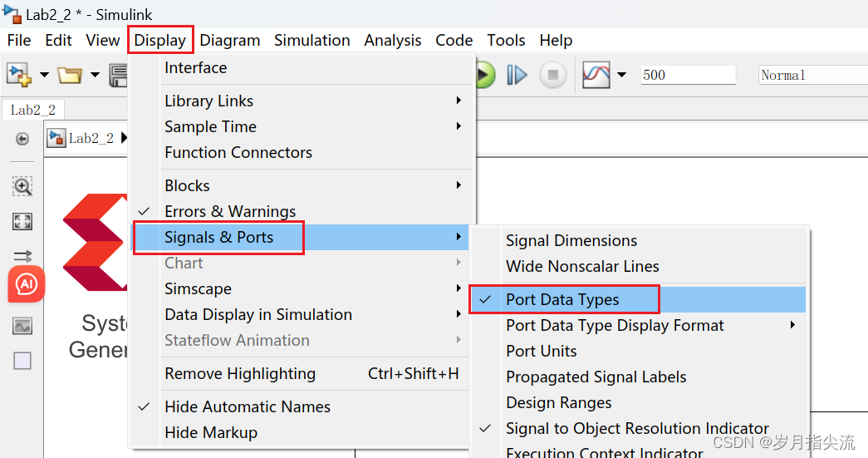
Task: Switch to the Lab2_2 model tab
Action: pyautogui.click(x=33, y=110)
